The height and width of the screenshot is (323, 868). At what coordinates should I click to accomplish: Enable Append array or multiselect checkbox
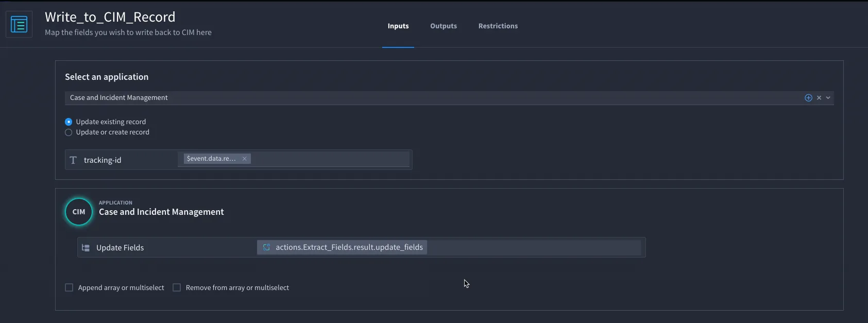coord(69,287)
